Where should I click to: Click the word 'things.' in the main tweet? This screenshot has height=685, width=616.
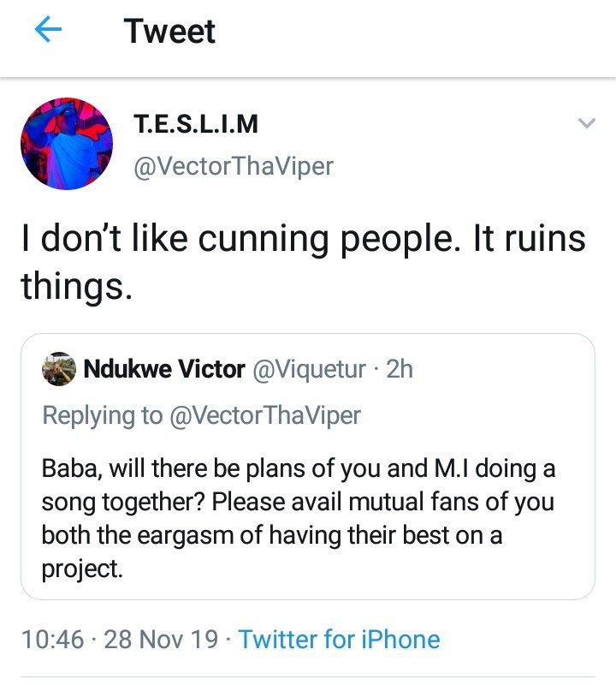tap(77, 284)
